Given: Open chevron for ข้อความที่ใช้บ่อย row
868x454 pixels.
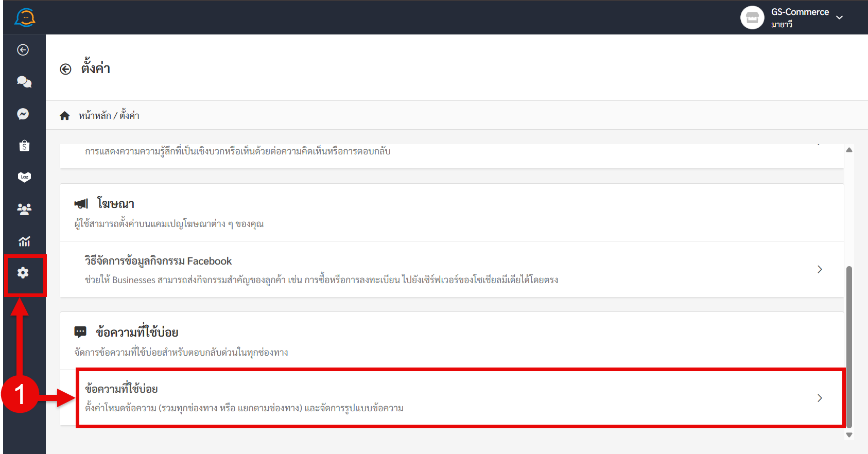Looking at the screenshot, I should pos(820,398).
